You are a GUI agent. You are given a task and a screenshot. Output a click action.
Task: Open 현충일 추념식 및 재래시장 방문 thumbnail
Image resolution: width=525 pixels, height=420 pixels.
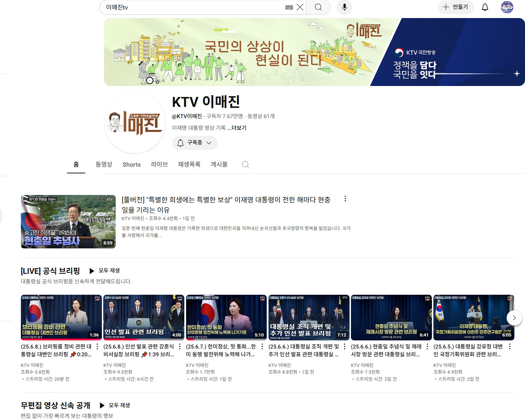pyautogui.click(x=391, y=317)
